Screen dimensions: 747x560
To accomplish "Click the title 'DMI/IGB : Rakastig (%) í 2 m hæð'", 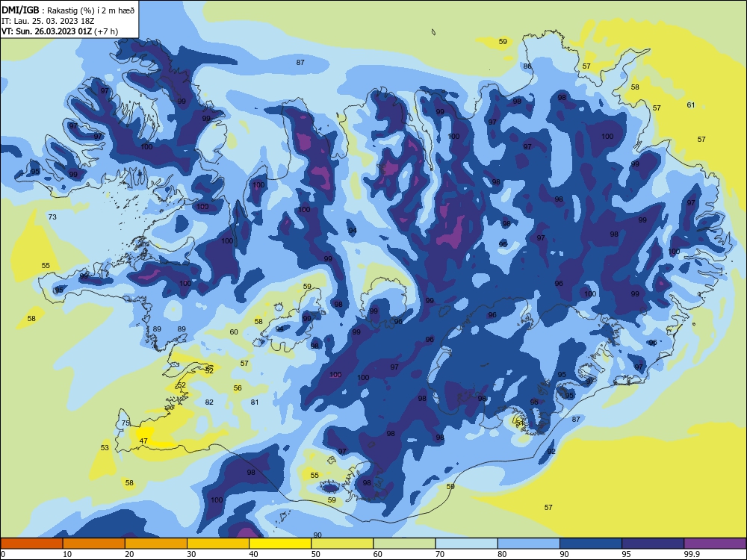I will pyautogui.click(x=68, y=10).
